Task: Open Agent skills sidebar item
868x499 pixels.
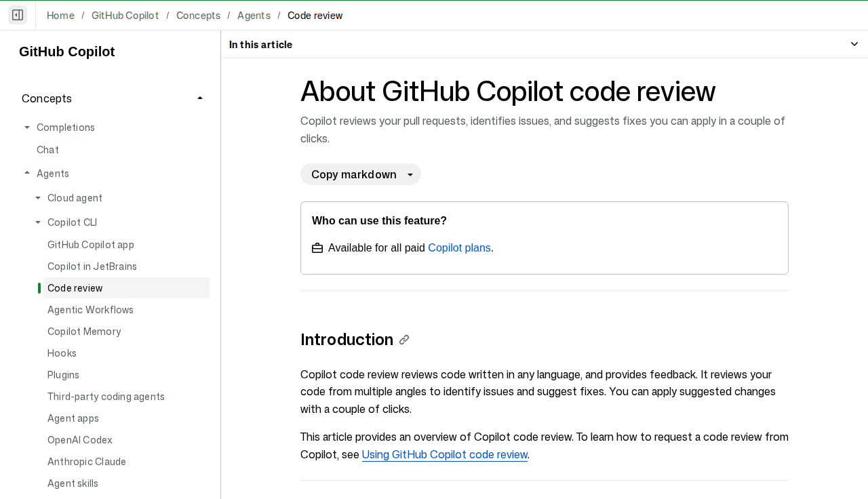Action: click(73, 483)
